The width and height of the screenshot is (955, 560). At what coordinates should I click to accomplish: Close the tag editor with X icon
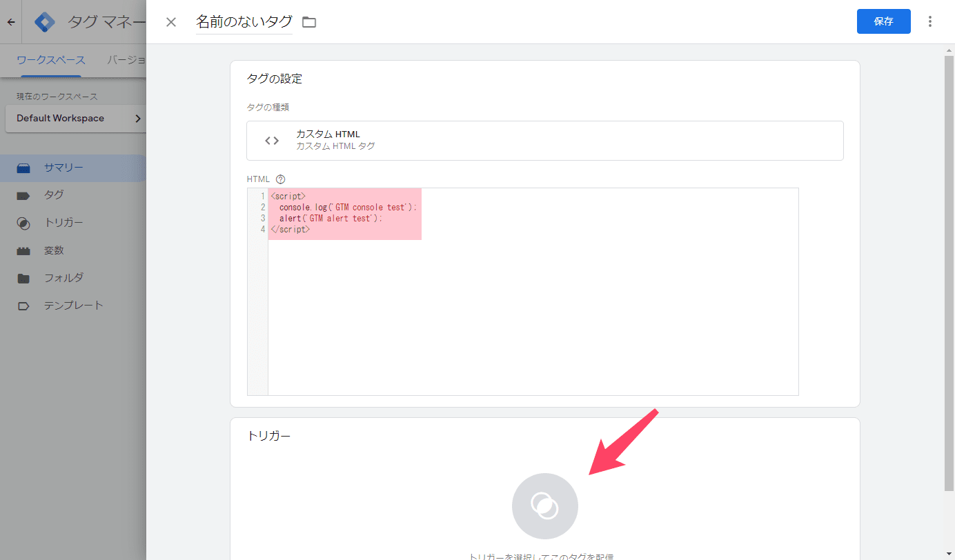171,22
